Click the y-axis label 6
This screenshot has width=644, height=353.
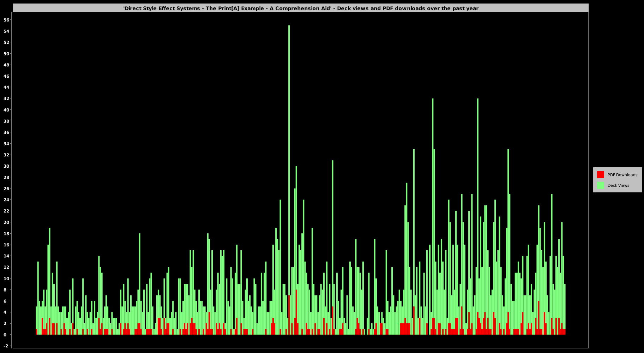pyautogui.click(x=5, y=301)
